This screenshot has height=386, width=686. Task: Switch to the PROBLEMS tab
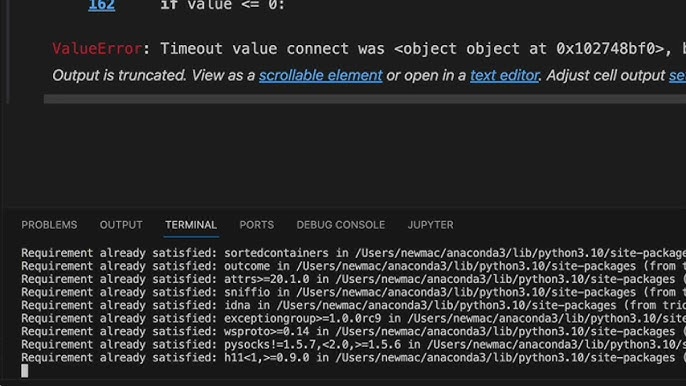coord(49,225)
